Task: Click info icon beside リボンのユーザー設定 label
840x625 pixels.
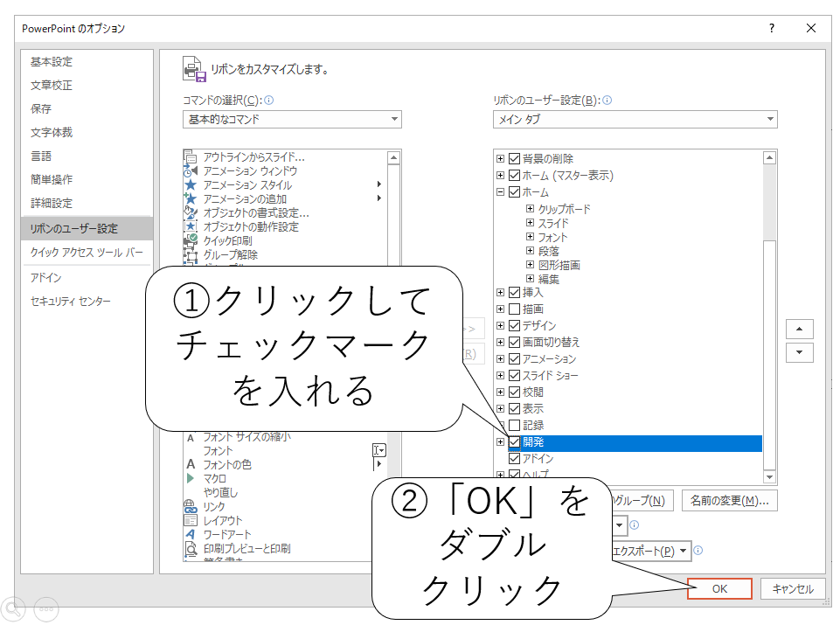Action: [607, 101]
